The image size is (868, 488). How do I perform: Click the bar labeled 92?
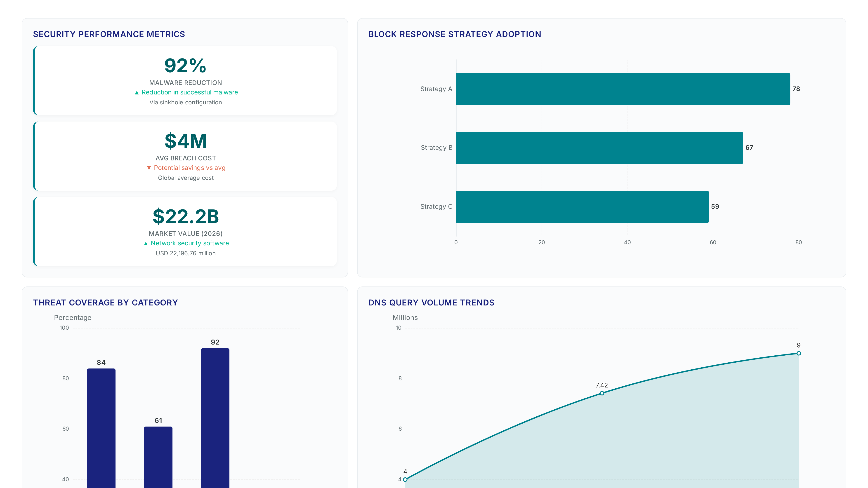[215, 418]
